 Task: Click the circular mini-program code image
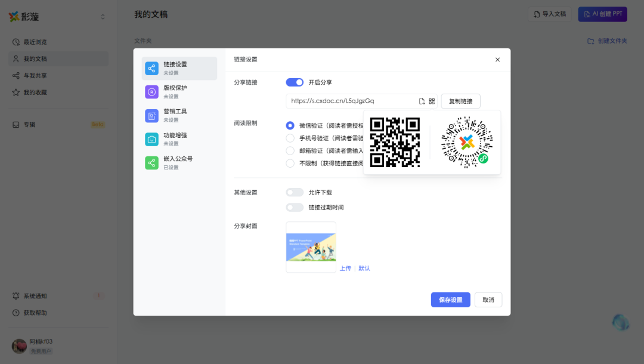(466, 142)
